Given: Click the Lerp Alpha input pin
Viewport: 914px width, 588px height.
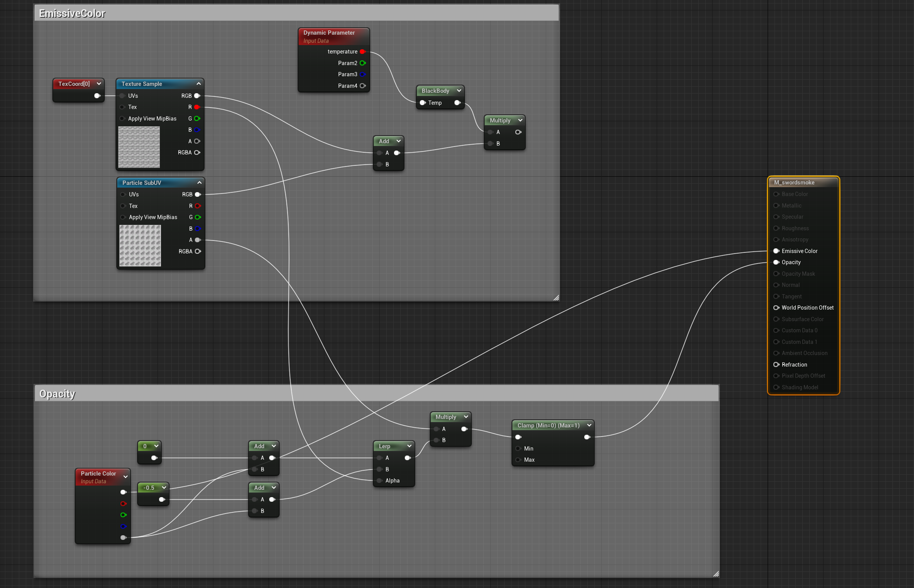Looking at the screenshot, I should [x=379, y=481].
